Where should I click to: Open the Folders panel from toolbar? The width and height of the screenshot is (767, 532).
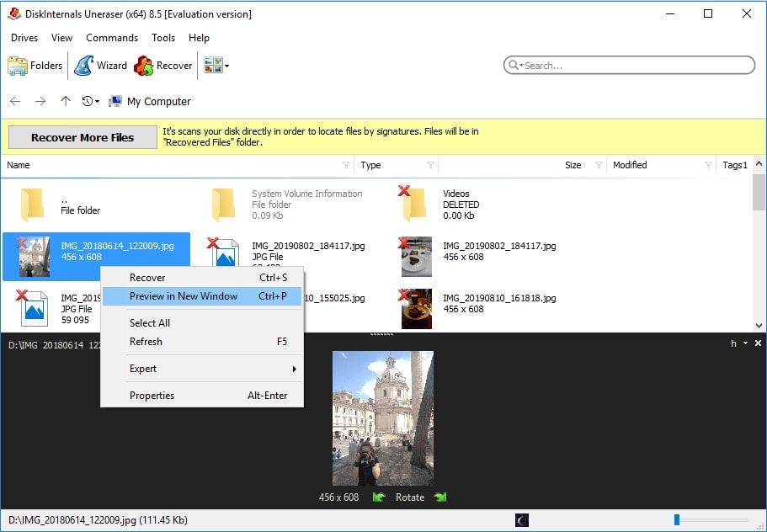click(35, 66)
